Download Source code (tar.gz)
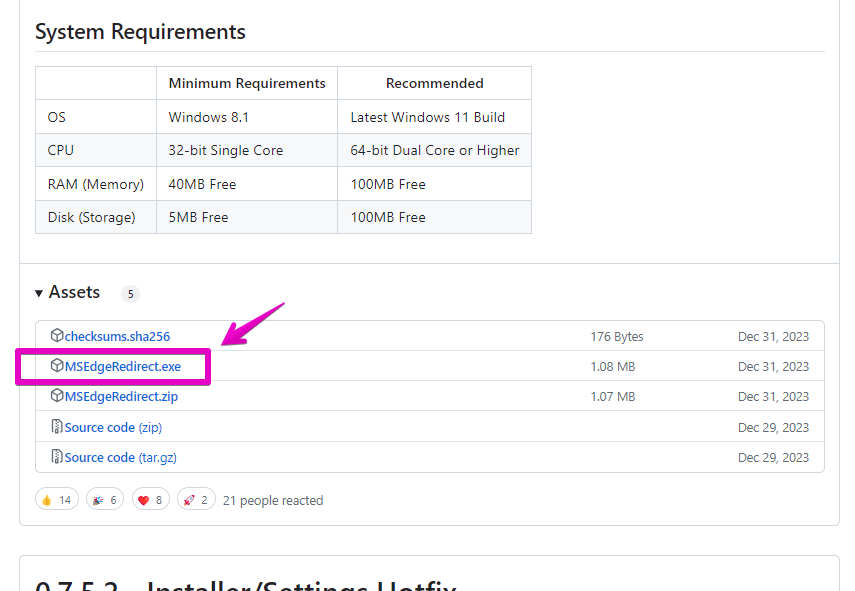The height and width of the screenshot is (591, 855). (x=121, y=457)
